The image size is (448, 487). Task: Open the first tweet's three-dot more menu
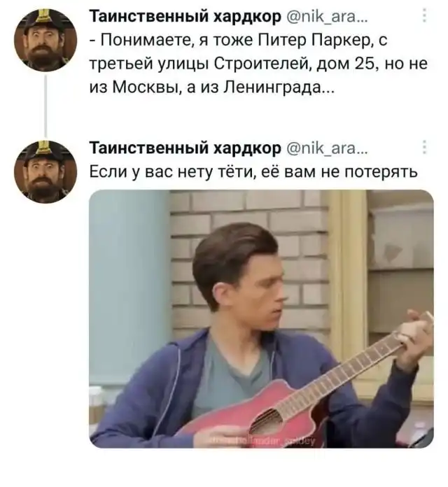424,15
